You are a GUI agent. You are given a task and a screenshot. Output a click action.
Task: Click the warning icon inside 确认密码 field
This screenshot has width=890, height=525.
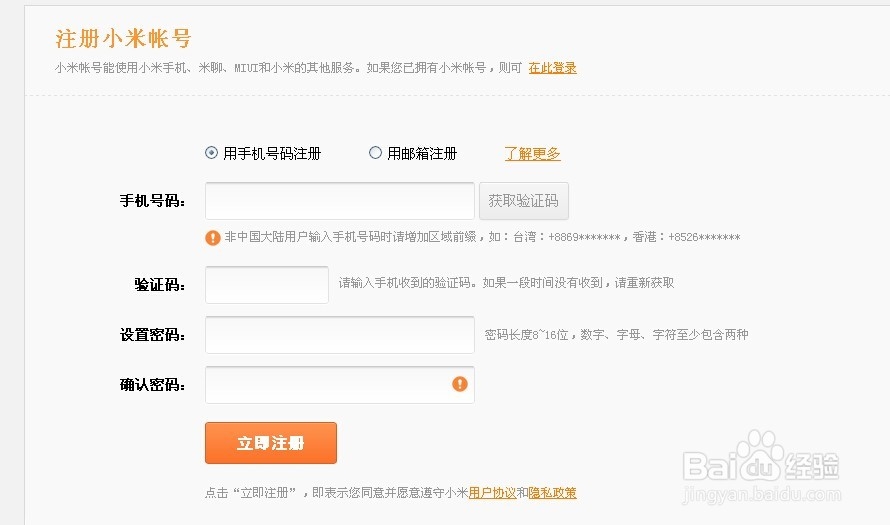(460, 384)
